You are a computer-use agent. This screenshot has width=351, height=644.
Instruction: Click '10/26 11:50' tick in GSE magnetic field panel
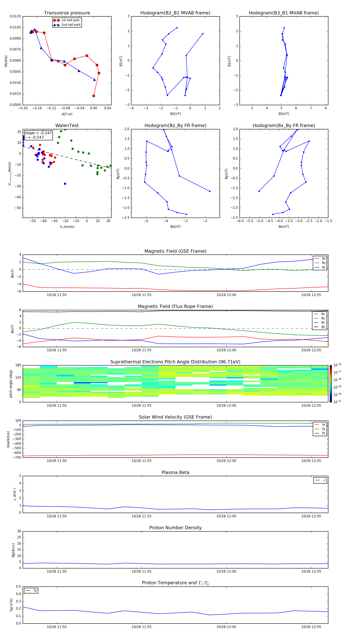[57, 295]
